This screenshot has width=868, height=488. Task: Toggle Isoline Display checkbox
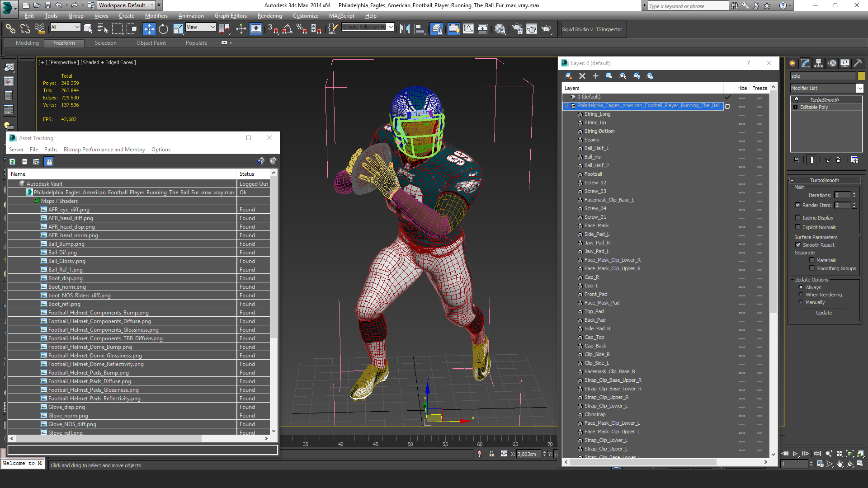(798, 218)
